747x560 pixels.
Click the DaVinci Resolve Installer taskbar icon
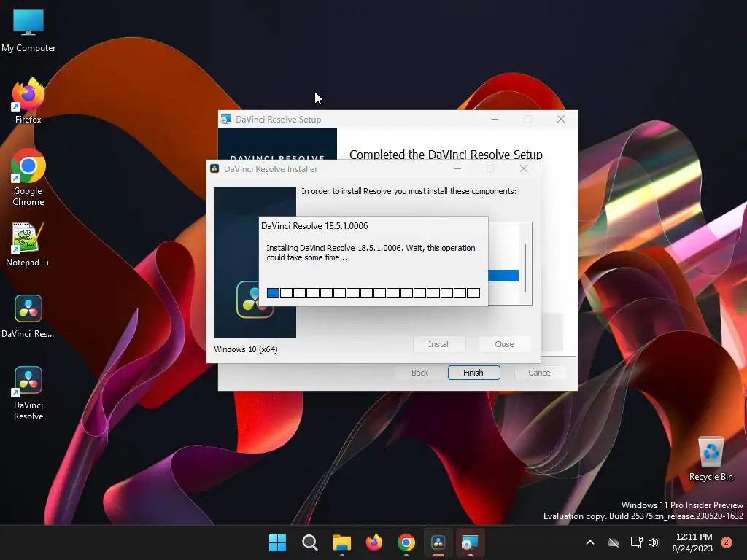click(438, 542)
